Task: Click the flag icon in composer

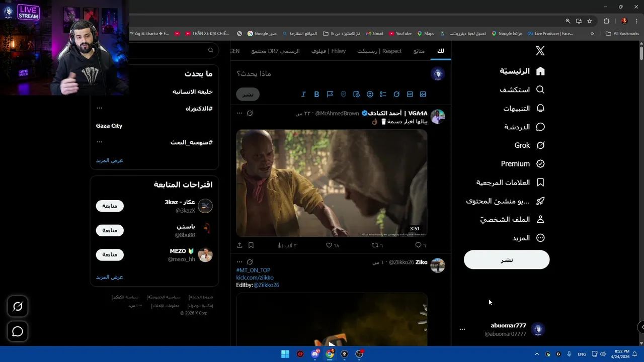Action: [x=330, y=94]
